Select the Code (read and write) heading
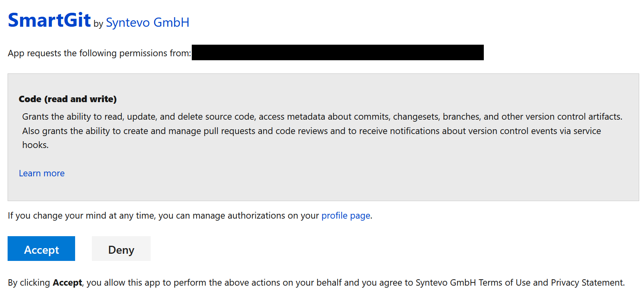This screenshot has width=644, height=302. point(68,99)
